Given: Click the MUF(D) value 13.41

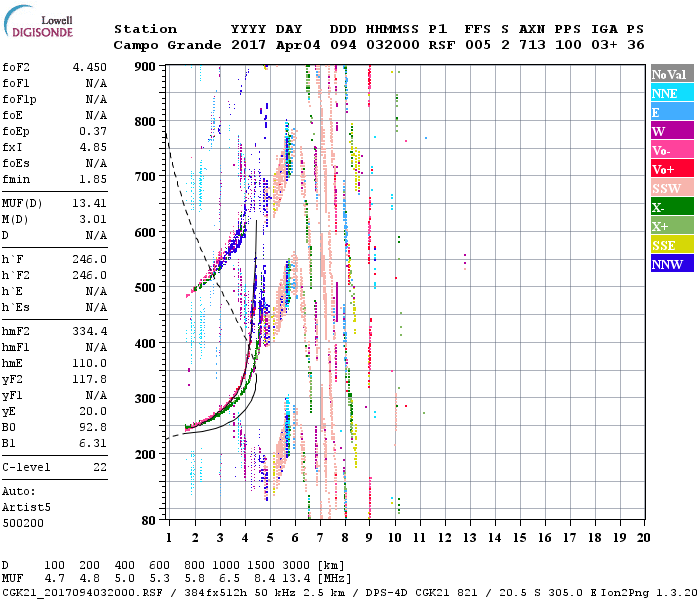Looking at the screenshot, I should pyautogui.click(x=90, y=204).
